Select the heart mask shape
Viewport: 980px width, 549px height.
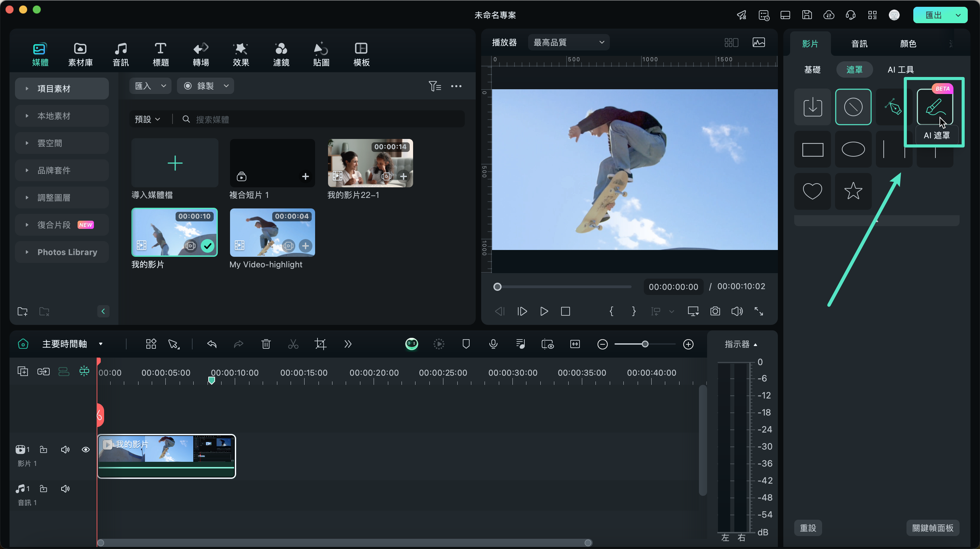coord(812,191)
